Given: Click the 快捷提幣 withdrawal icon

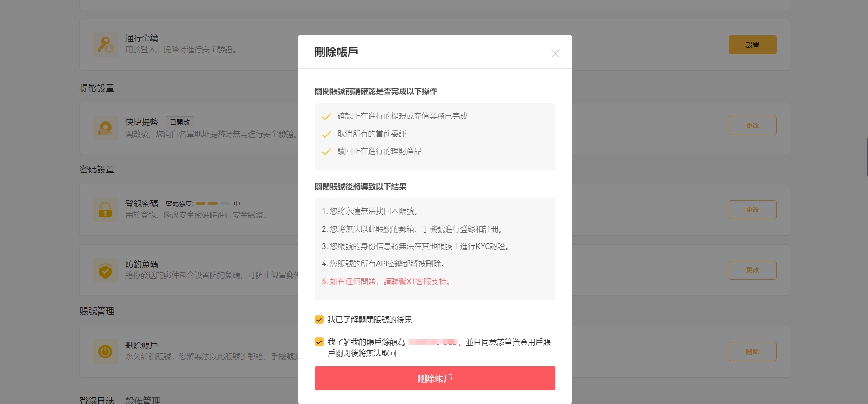Looking at the screenshot, I should 105,128.
